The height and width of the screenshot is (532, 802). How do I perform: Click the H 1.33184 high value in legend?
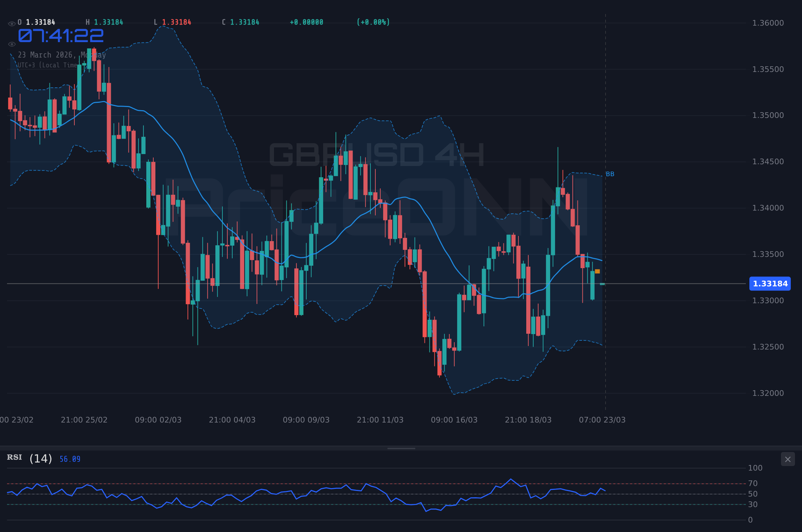click(x=104, y=22)
